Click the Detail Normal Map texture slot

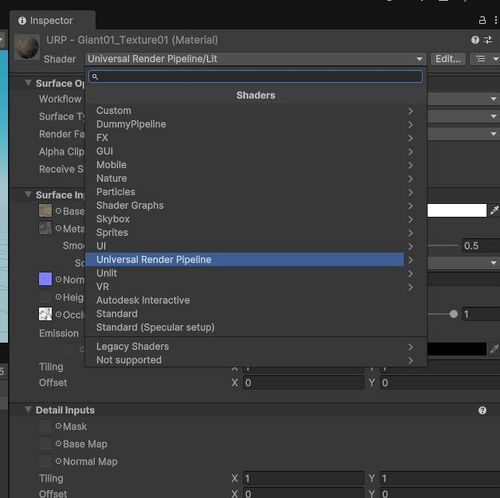point(45,461)
